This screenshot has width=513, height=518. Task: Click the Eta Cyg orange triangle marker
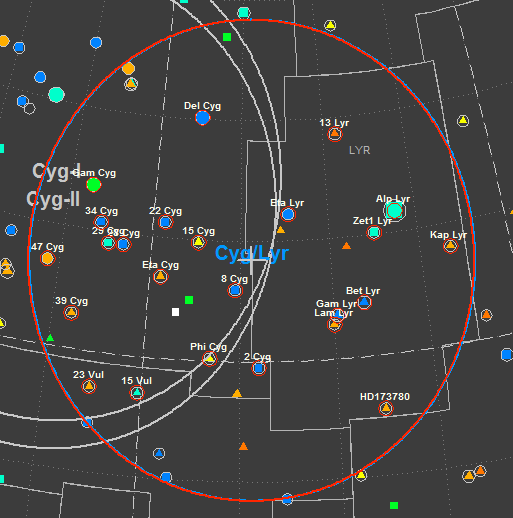tap(160, 276)
